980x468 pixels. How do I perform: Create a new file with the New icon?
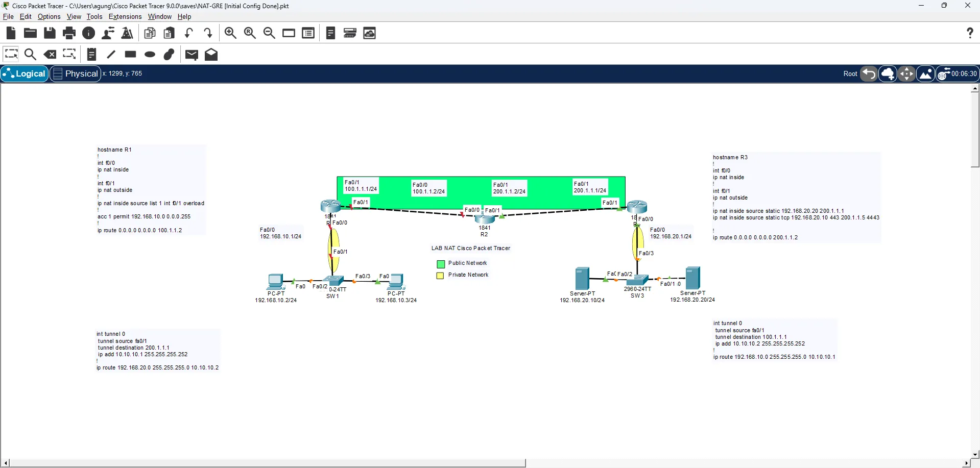click(x=11, y=33)
